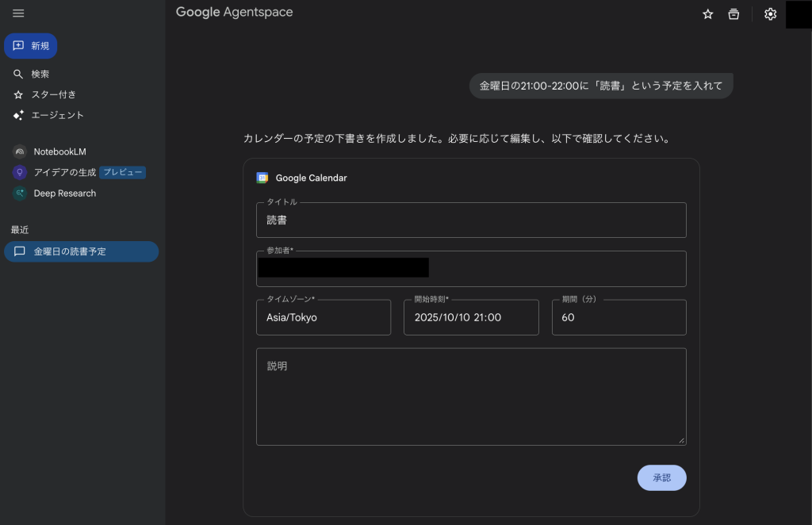
Task: Click the Google Calendar icon
Action: point(262,178)
